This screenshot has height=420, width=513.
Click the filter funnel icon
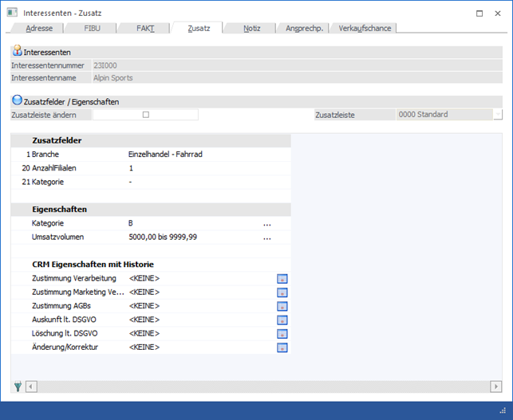coord(18,387)
